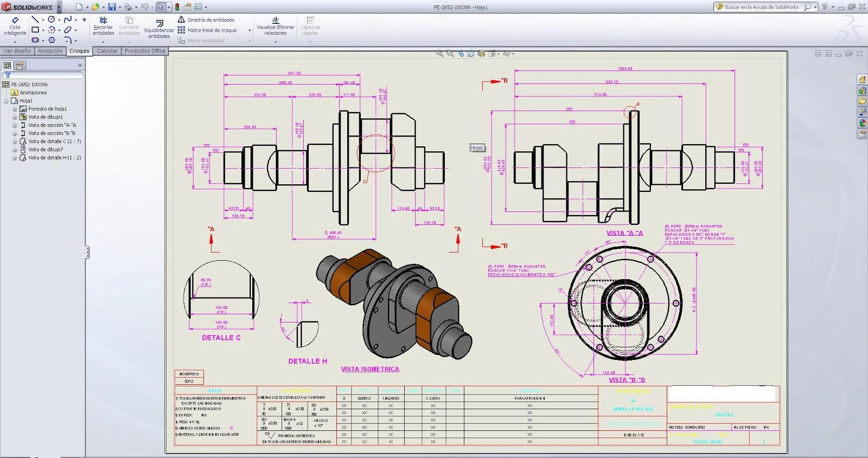Select the Anotaciones tree item
The image size is (868, 458).
click(x=29, y=93)
